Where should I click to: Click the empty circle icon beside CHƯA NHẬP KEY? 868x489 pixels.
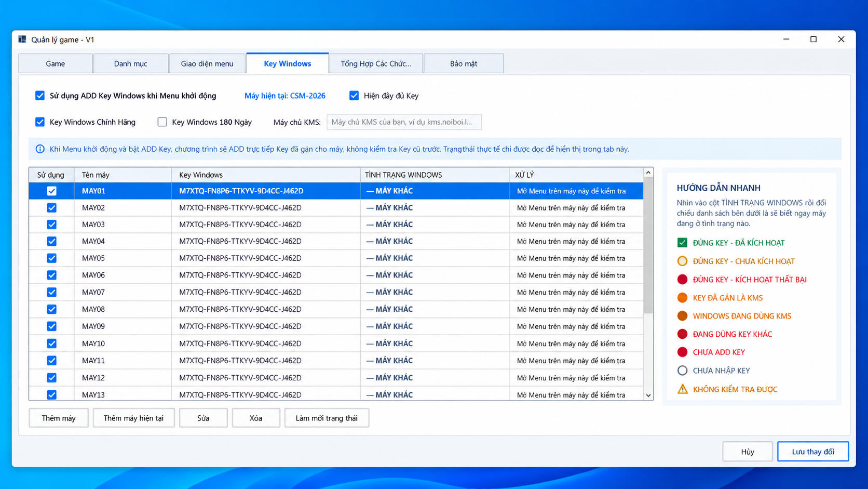click(x=682, y=371)
